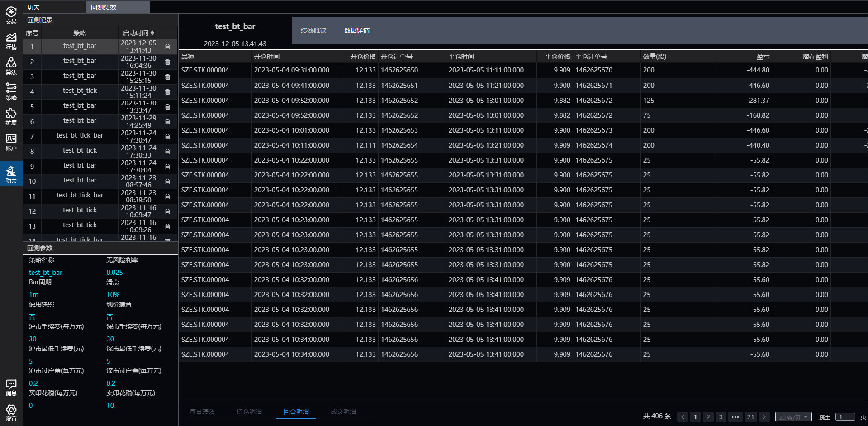
Task: Switch to the 持仓明细 bottom tab
Action: tap(249, 412)
